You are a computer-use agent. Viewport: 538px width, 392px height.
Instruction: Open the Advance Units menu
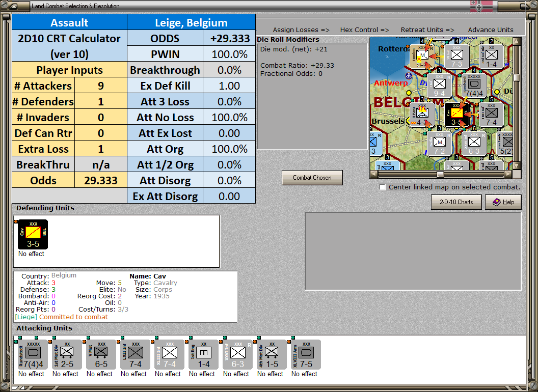[x=491, y=30]
